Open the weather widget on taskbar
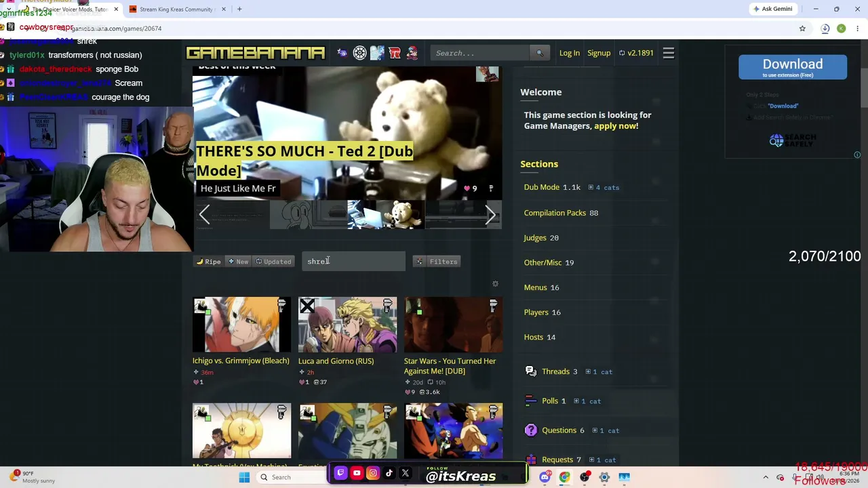The image size is (868, 488). 33,477
